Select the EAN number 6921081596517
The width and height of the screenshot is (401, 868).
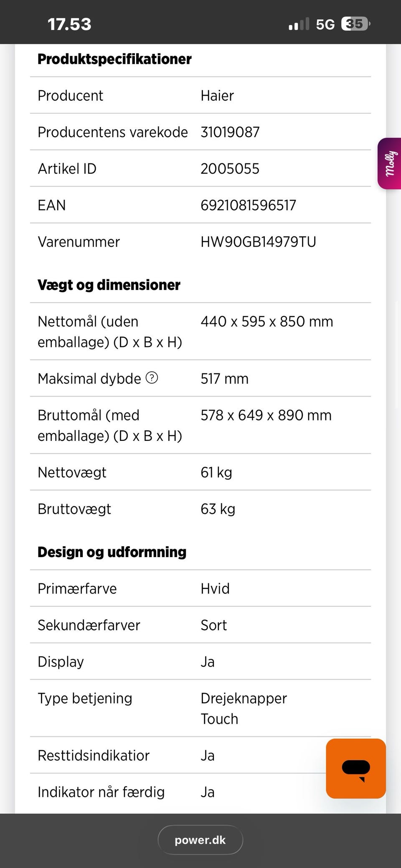(x=248, y=205)
